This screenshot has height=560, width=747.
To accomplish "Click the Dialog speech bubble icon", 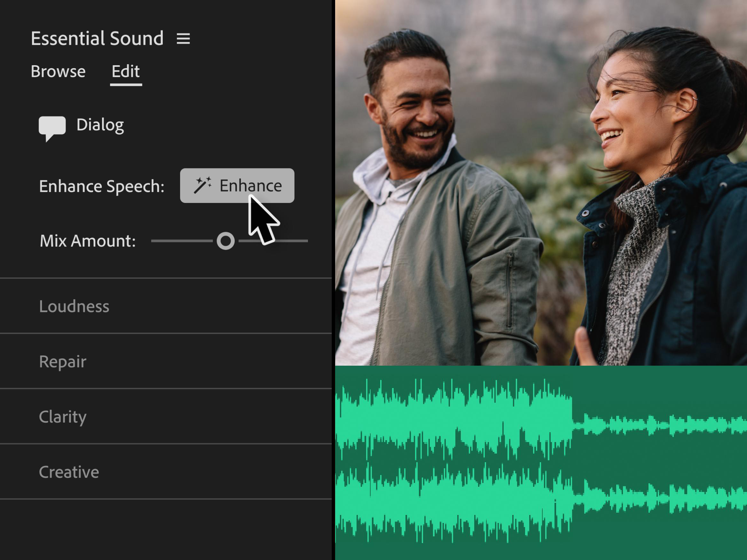I will click(x=52, y=128).
